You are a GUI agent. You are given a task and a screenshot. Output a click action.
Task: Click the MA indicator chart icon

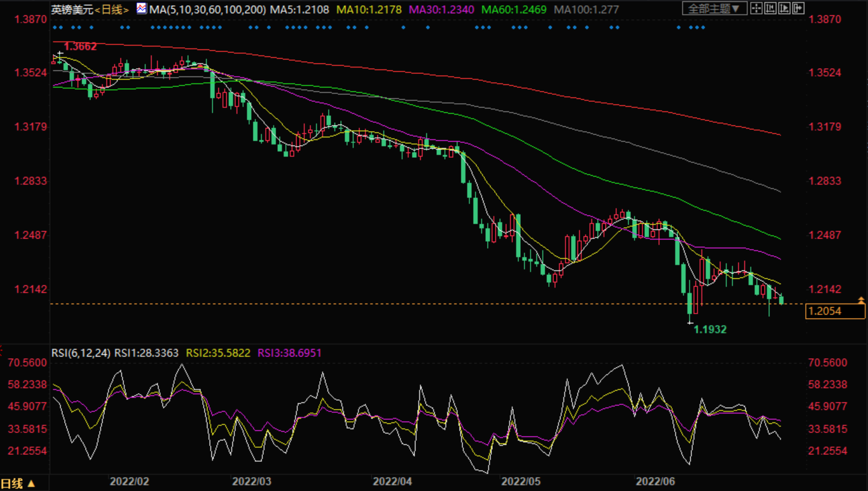click(142, 8)
